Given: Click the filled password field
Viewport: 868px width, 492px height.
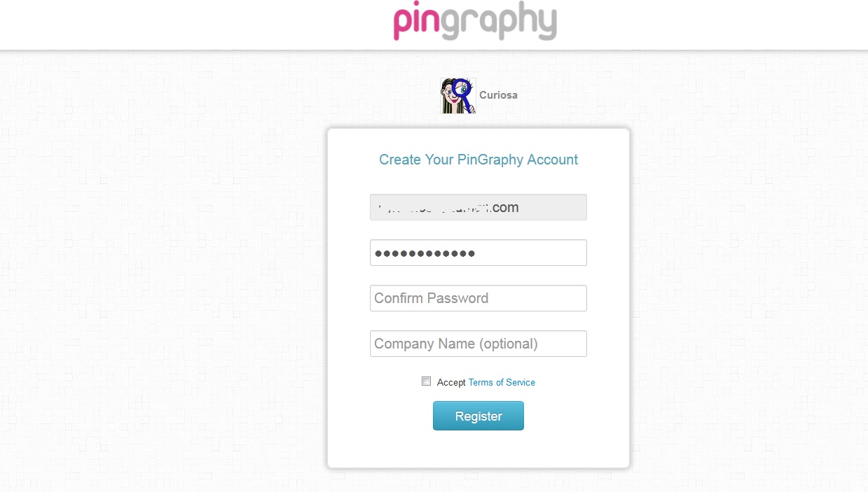Looking at the screenshot, I should (x=478, y=253).
